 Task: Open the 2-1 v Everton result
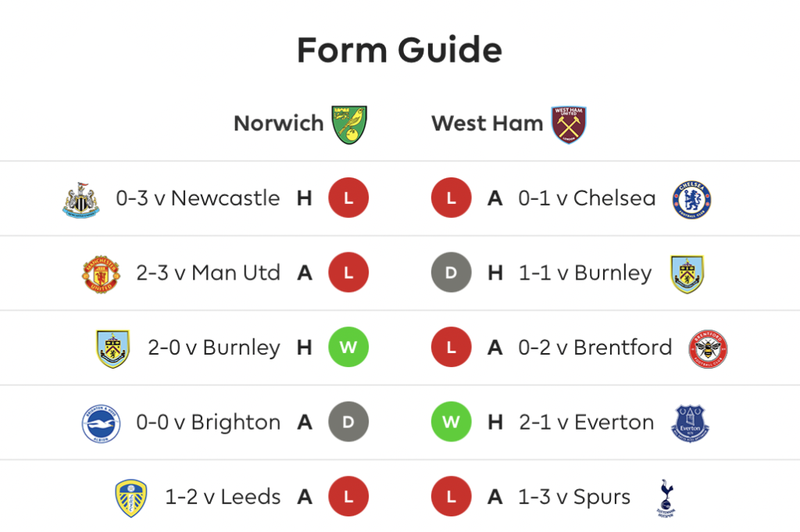586,423
